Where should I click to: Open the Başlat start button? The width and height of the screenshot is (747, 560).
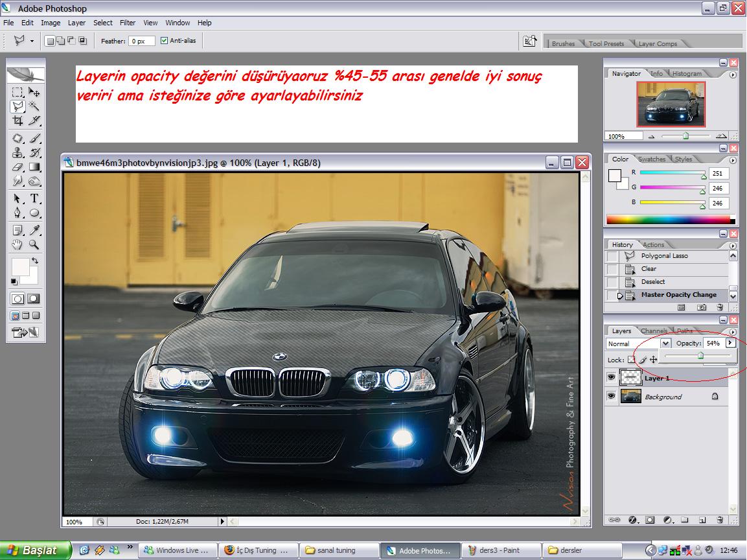tap(34, 550)
